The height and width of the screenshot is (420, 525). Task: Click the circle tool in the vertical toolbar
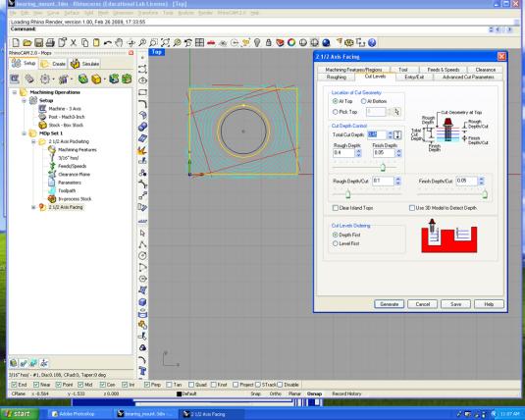pos(142,256)
